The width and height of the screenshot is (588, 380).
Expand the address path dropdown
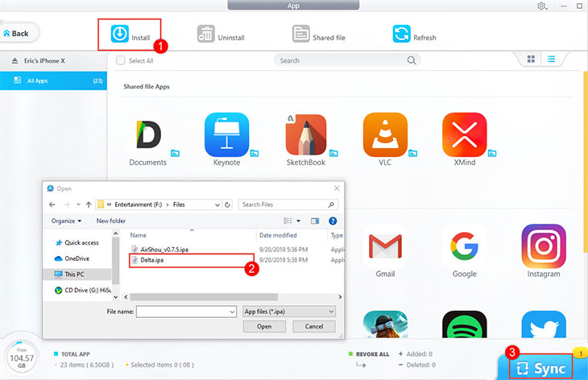coord(217,204)
